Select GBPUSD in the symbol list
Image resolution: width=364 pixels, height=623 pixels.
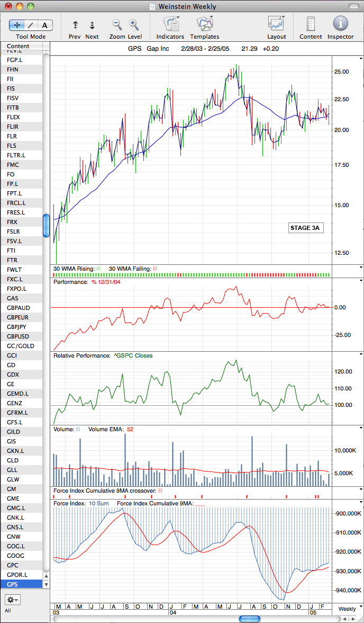click(x=22, y=336)
